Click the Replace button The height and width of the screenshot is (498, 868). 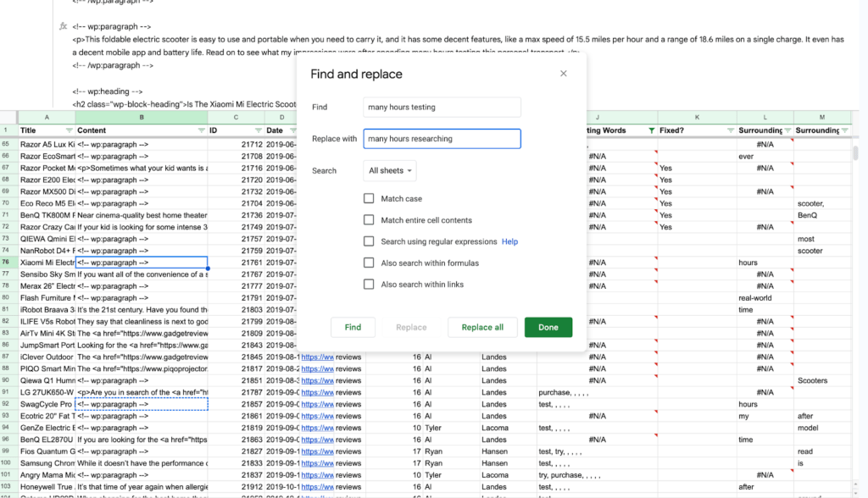(411, 327)
